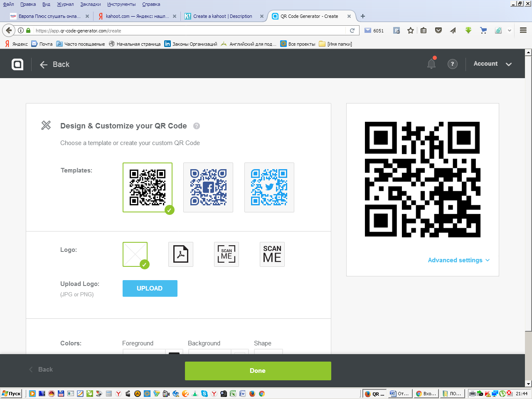
Task: Open the Firefox hamburger menu
Action: tap(523, 30)
